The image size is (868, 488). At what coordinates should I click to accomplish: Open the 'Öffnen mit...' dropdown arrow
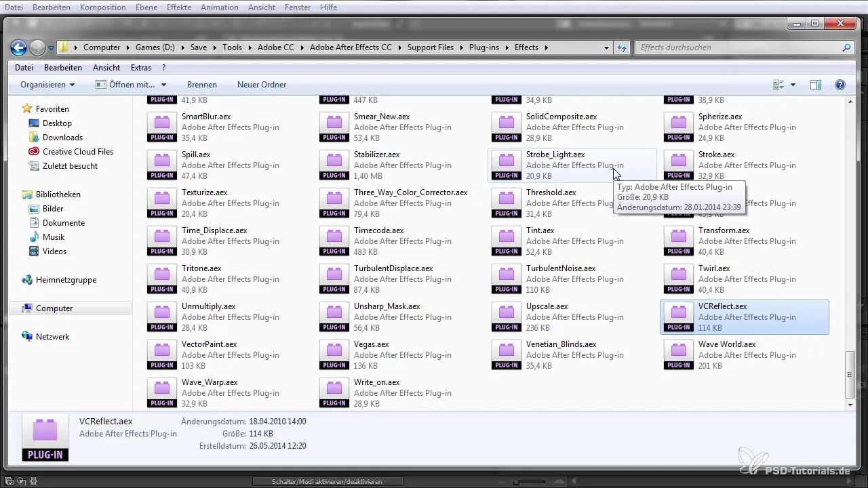tap(163, 85)
